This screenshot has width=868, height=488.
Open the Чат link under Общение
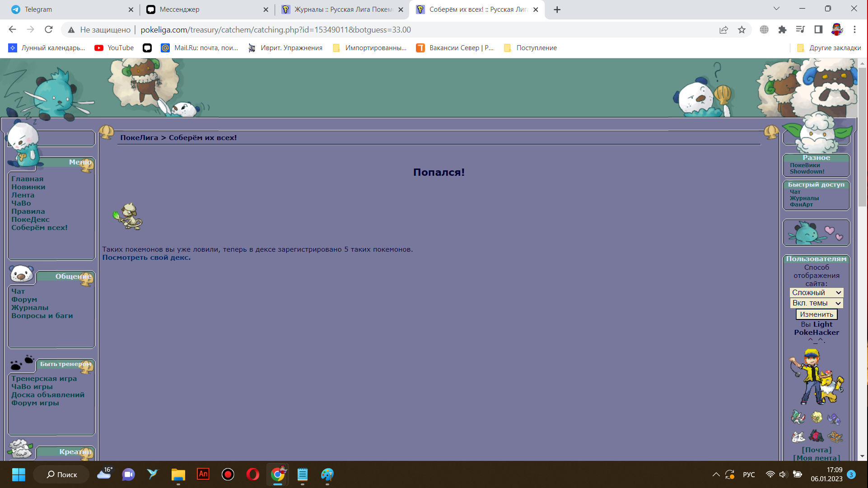tap(18, 291)
